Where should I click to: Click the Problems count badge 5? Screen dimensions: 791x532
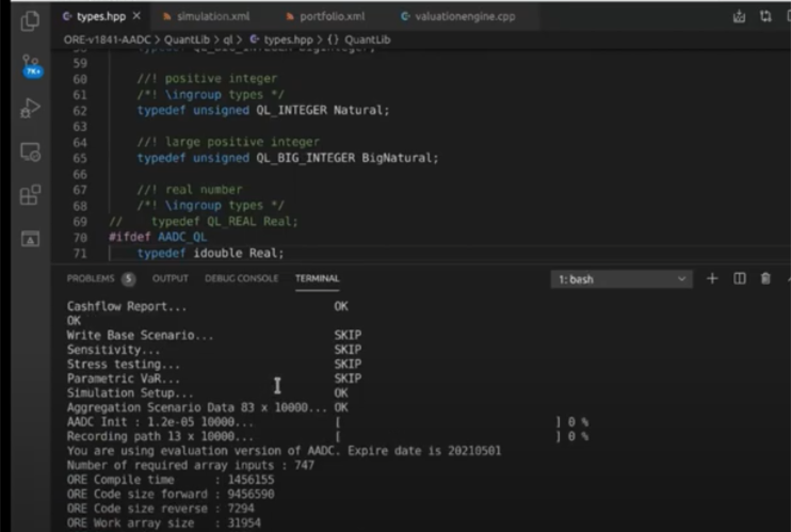(128, 278)
